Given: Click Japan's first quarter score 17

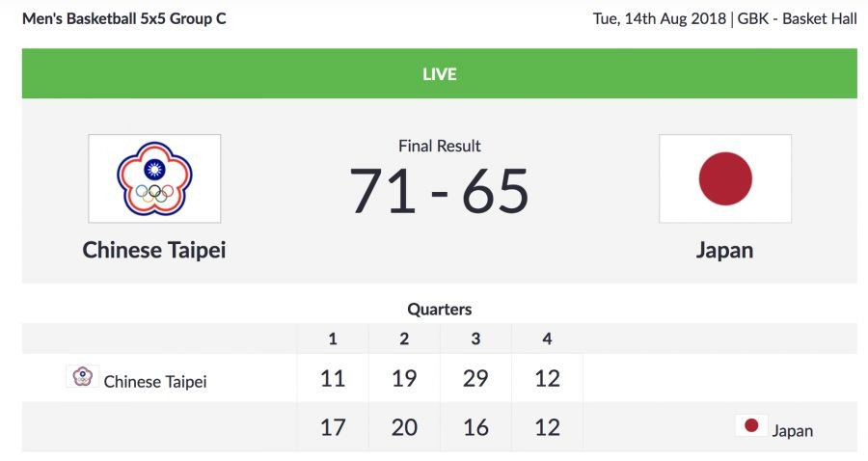Looking at the screenshot, I should 333,427.
